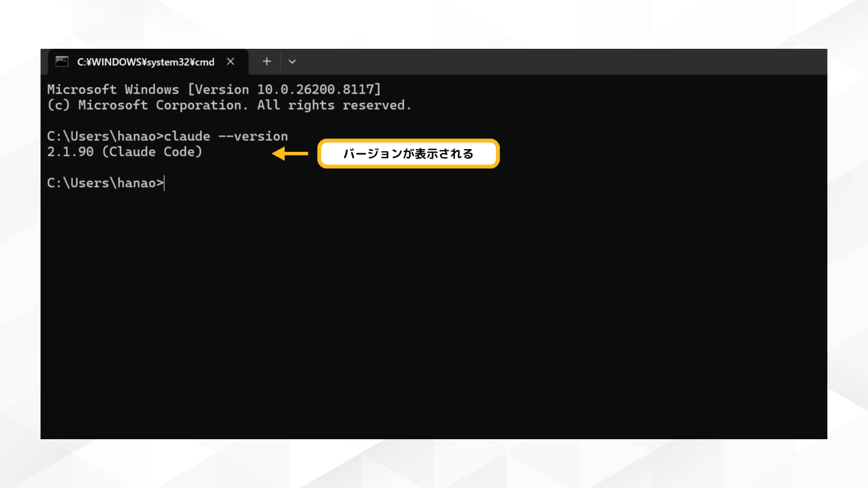Click the annotation reading バージョンが表示される
The width and height of the screenshot is (868, 488).
click(x=408, y=153)
